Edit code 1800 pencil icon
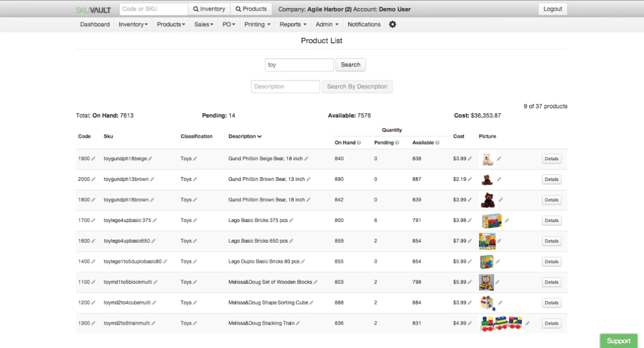This screenshot has width=644, height=348. (93, 200)
